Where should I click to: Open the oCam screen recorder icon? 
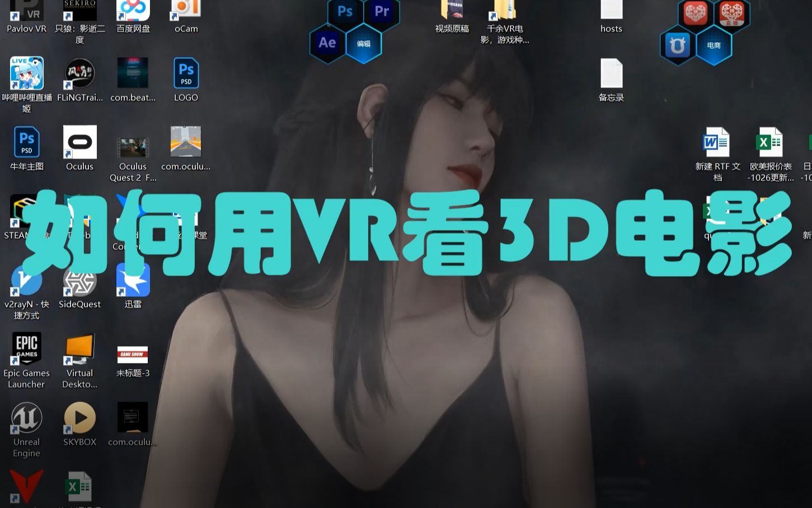click(x=186, y=11)
